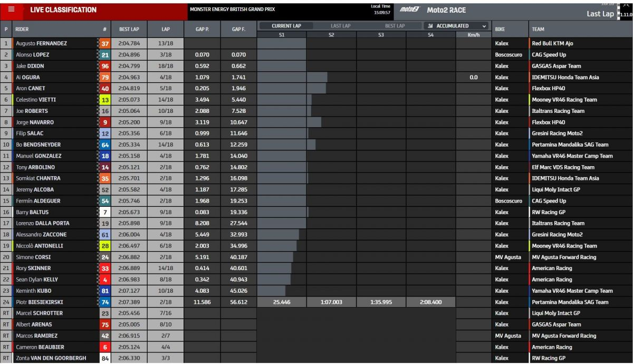
Task: Select rider Cameron BEAUBIER name
Action: [40, 347]
